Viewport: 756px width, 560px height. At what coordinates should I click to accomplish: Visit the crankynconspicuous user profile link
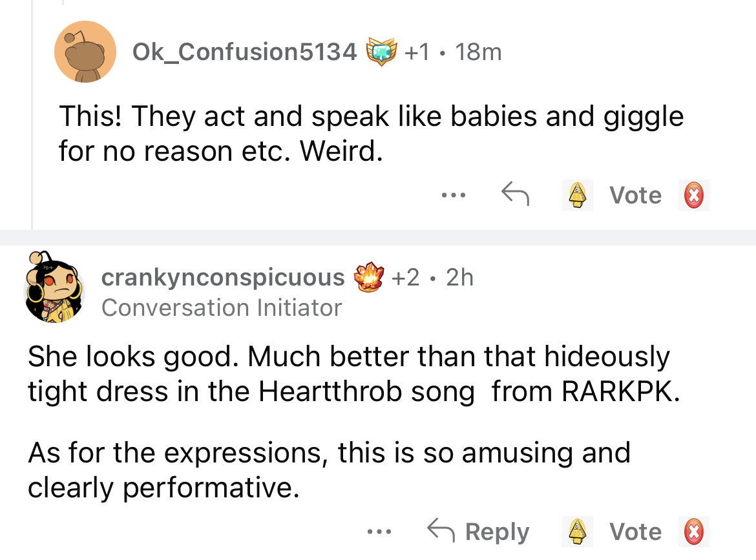click(223, 277)
